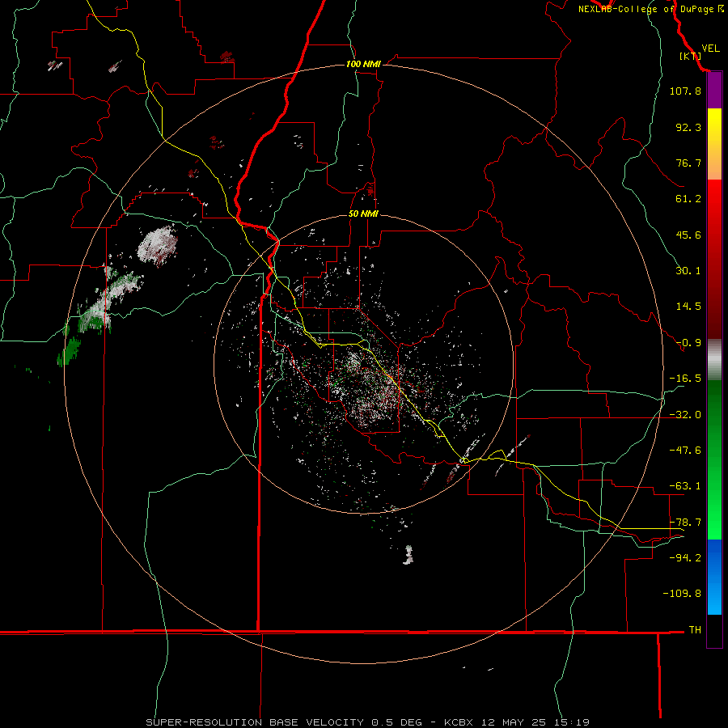Select the -0.9 velocity scale value
Image resolution: width=728 pixels, height=728 pixels.
[688, 343]
